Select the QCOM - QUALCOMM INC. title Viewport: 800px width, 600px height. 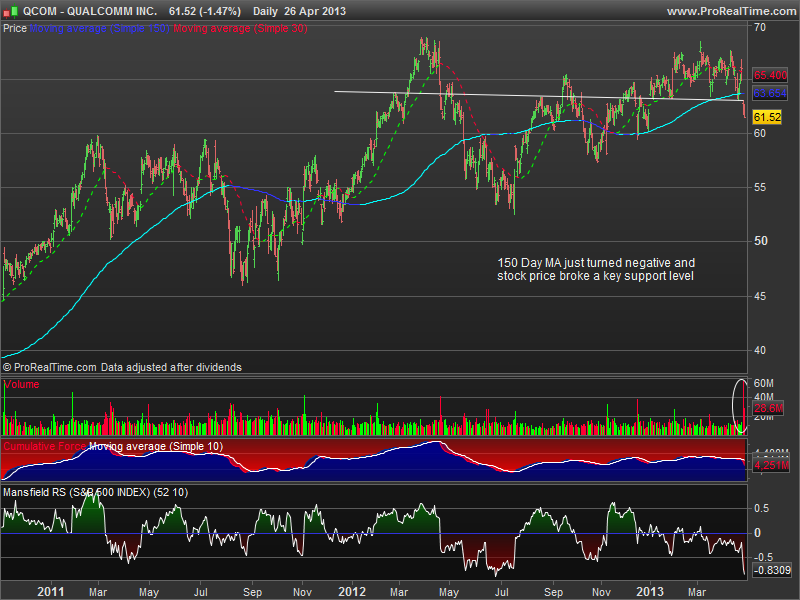[x=90, y=11]
